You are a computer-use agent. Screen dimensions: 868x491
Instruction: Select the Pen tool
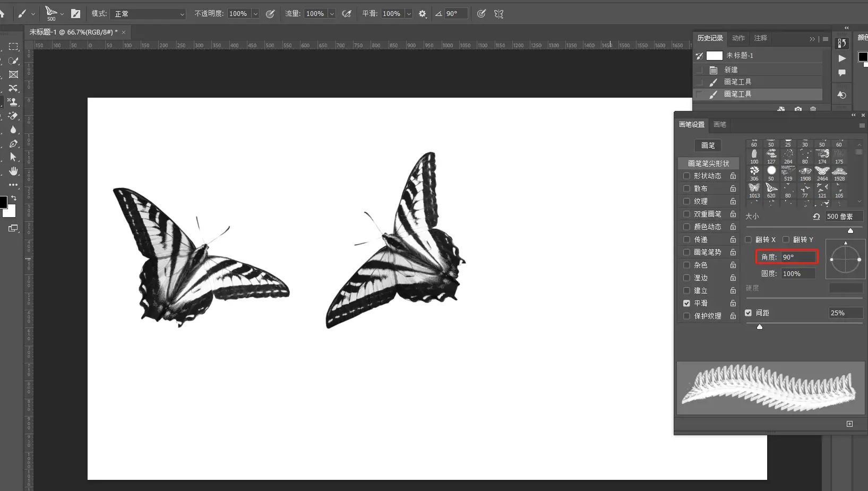click(x=13, y=143)
